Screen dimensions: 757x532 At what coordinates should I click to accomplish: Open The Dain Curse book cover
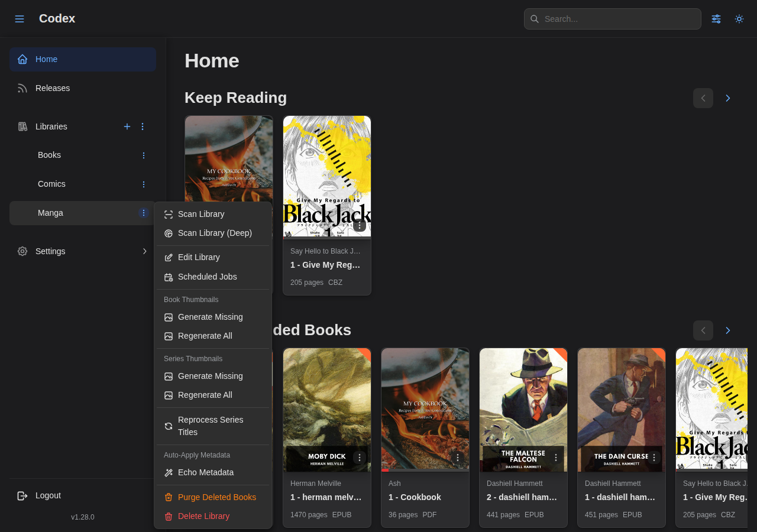click(622, 410)
